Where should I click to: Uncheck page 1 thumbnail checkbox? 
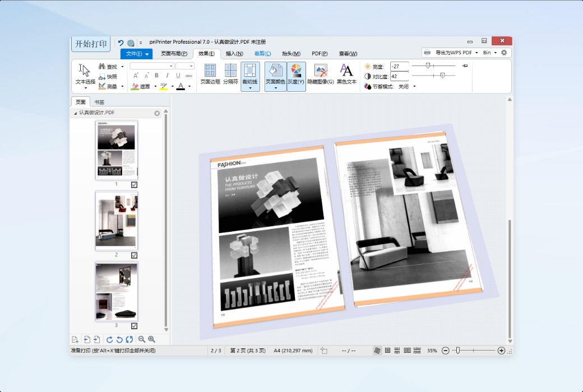134,185
